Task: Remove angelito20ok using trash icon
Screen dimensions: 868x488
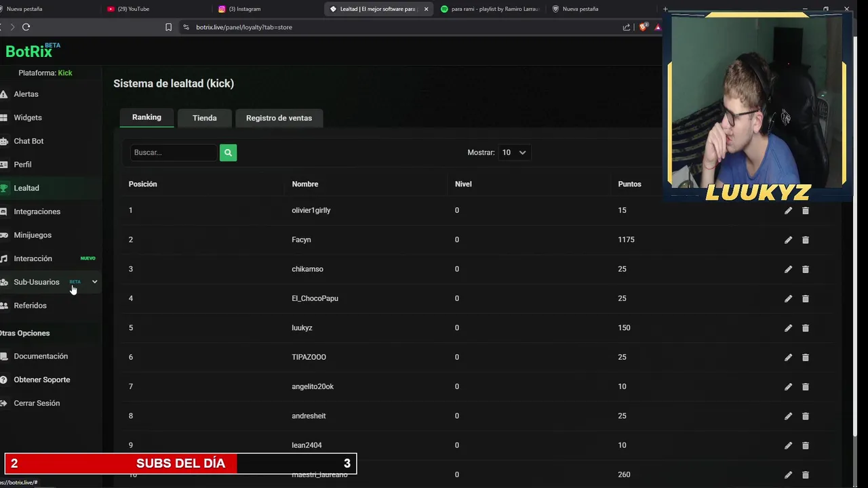Action: coord(806,387)
